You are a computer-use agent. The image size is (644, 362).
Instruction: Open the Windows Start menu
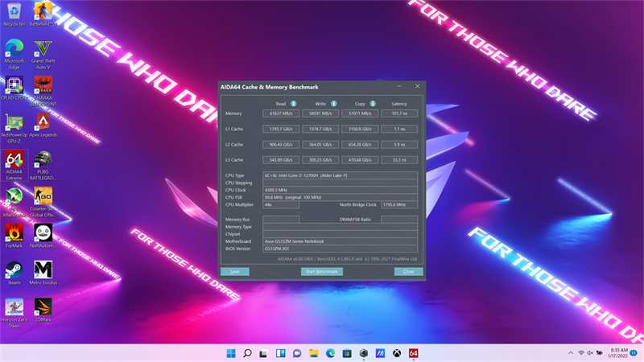pyautogui.click(x=232, y=353)
